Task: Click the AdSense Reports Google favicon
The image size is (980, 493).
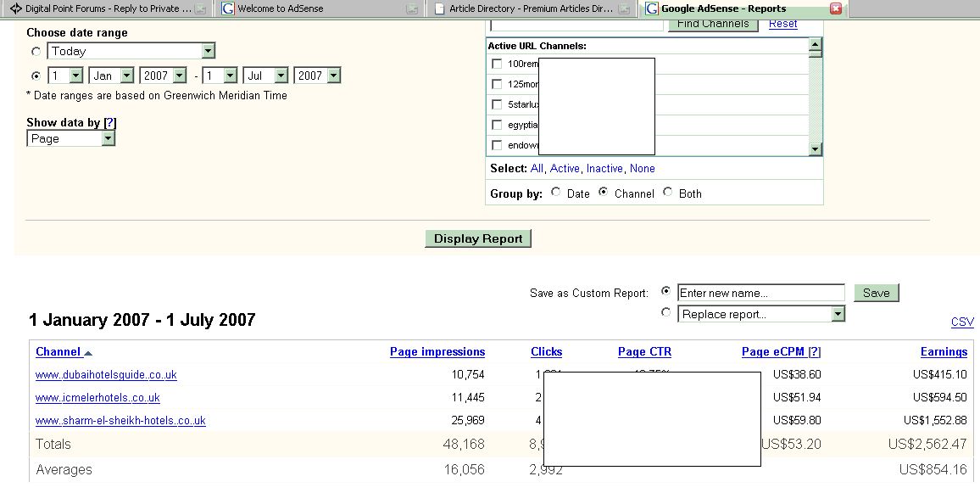Action: tap(652, 8)
